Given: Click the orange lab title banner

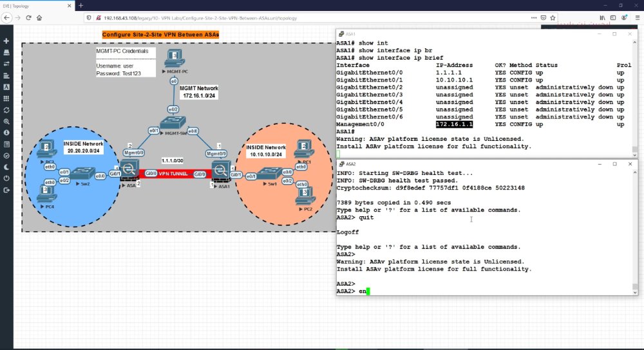Looking at the screenshot, I should coord(160,35).
